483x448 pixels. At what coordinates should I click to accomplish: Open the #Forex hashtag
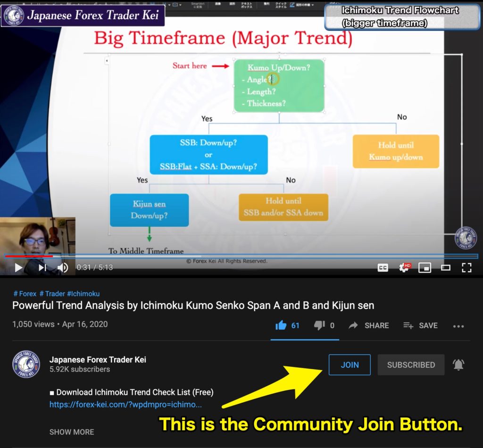tap(25, 294)
